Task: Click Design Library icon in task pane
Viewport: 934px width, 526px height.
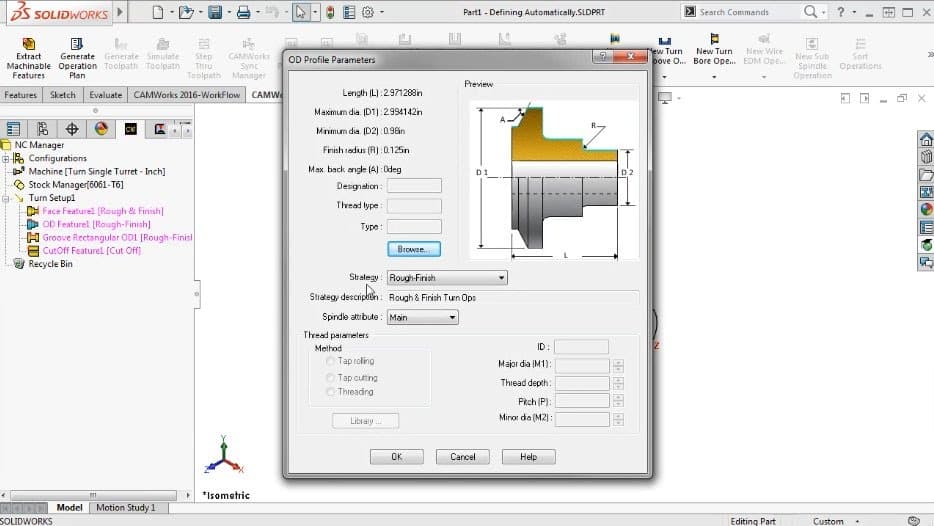Action: pyautogui.click(x=926, y=157)
